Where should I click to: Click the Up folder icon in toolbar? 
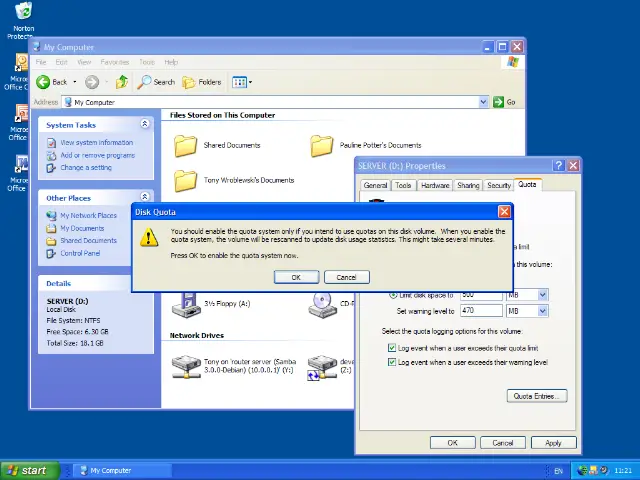tap(122, 82)
